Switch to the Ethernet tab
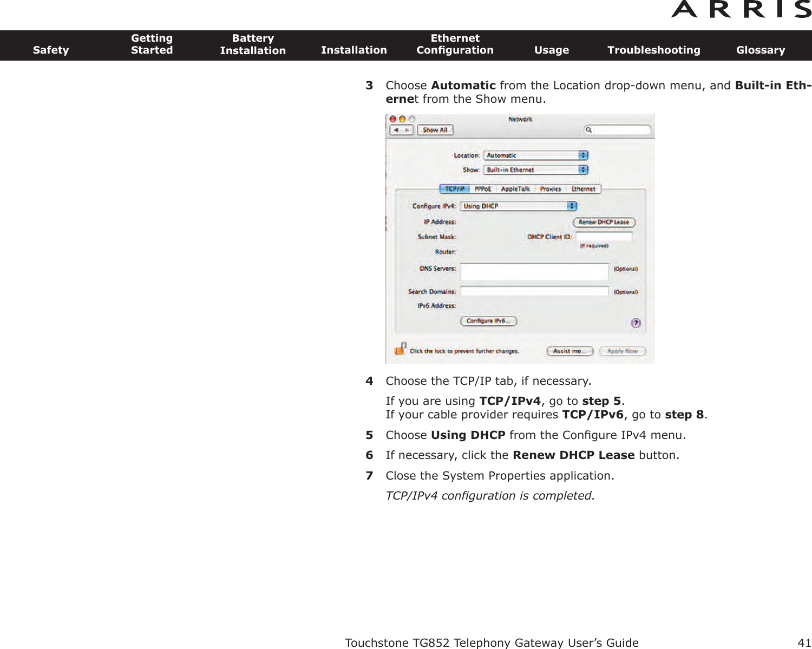This screenshot has height=649, width=812. coord(584,189)
